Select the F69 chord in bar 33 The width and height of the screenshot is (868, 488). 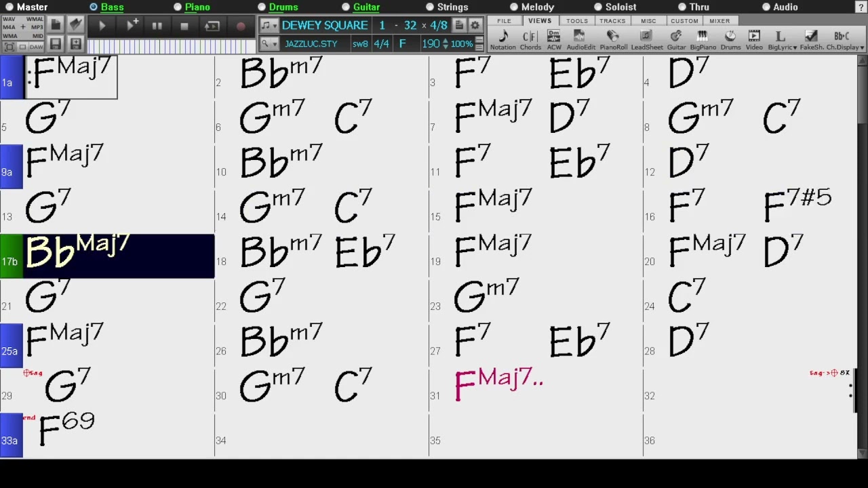click(66, 429)
